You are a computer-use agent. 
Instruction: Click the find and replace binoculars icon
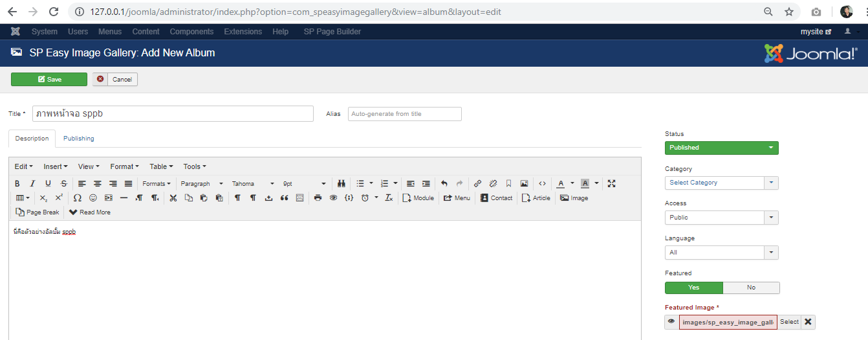coord(342,184)
